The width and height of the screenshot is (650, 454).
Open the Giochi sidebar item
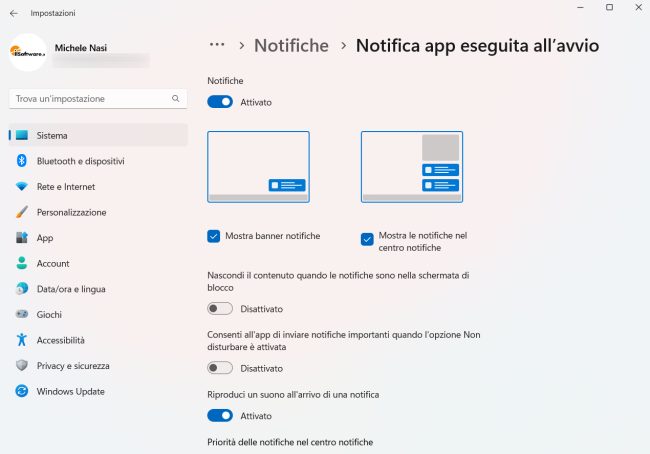[x=50, y=314]
